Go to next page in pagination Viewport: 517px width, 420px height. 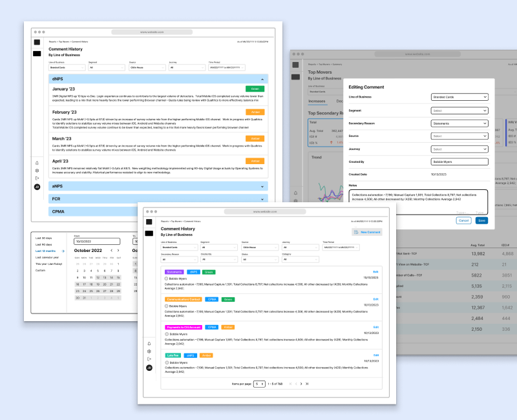pos(301,384)
